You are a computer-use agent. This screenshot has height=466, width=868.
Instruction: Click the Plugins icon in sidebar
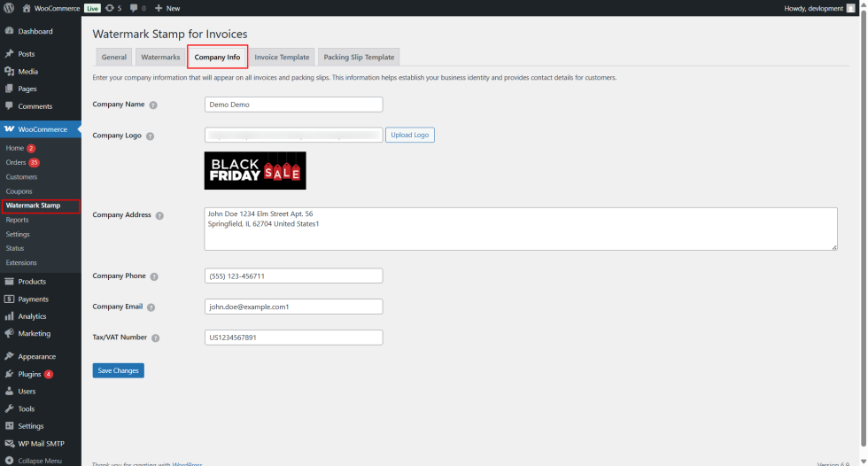[x=9, y=374]
